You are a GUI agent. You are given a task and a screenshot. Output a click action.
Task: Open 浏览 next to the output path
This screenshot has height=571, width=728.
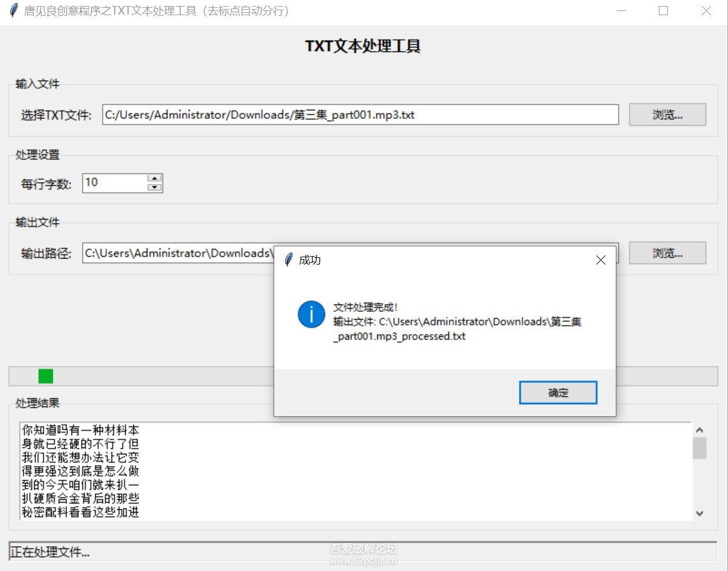pos(667,254)
